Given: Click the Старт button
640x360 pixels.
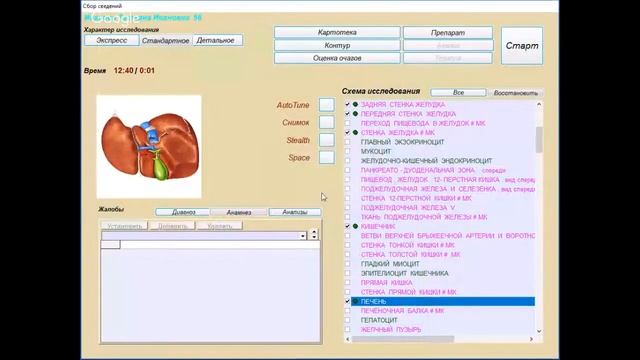Looking at the screenshot, I should point(522,46).
